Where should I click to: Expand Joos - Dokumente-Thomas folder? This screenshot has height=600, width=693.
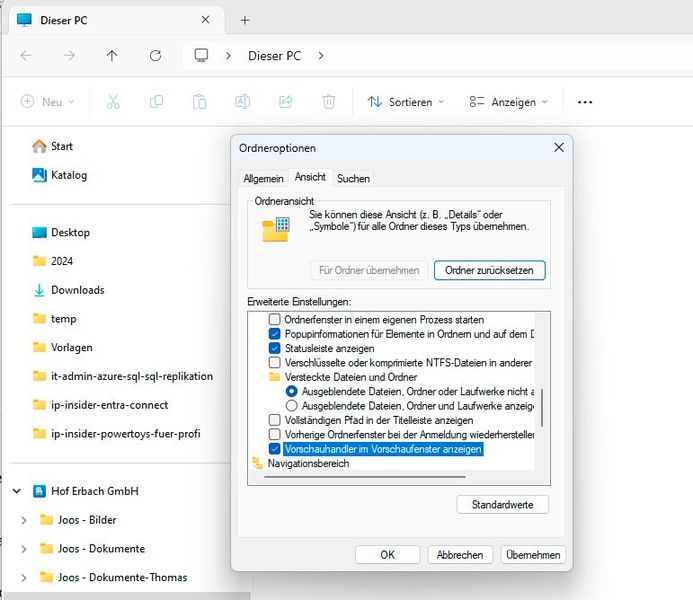tap(24, 577)
